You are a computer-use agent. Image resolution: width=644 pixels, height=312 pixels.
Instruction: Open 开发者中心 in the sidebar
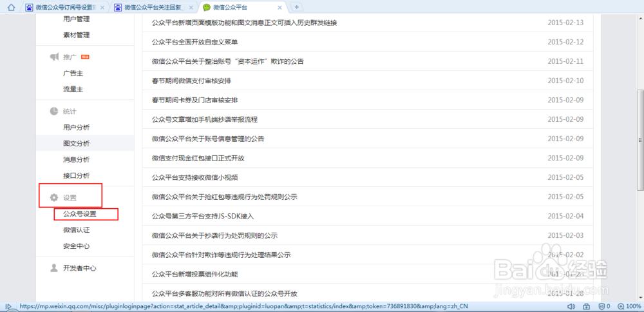[x=80, y=268]
